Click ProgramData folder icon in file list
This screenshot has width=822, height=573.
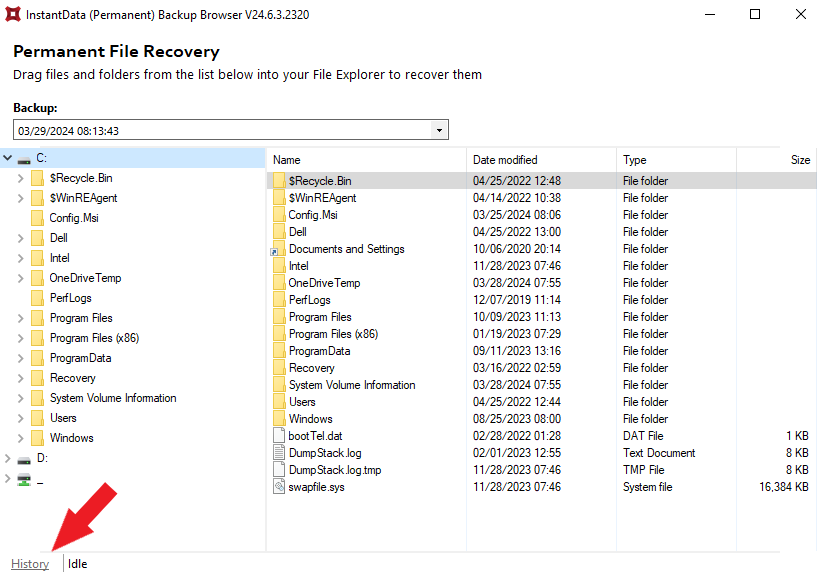[x=279, y=351]
